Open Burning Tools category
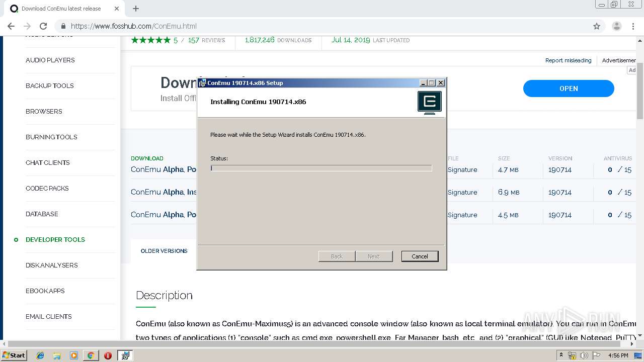 coord(51,137)
